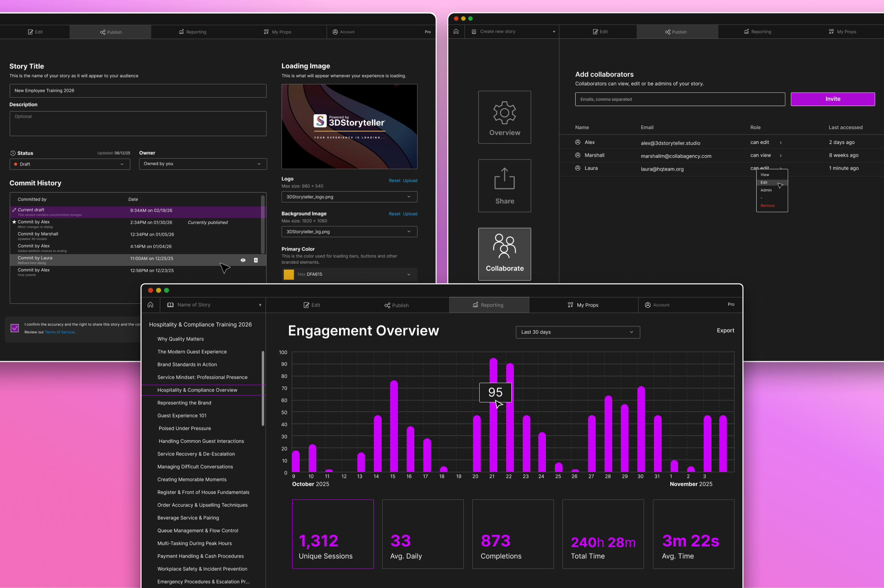Click the eye icon on Laura's commit

click(x=243, y=260)
